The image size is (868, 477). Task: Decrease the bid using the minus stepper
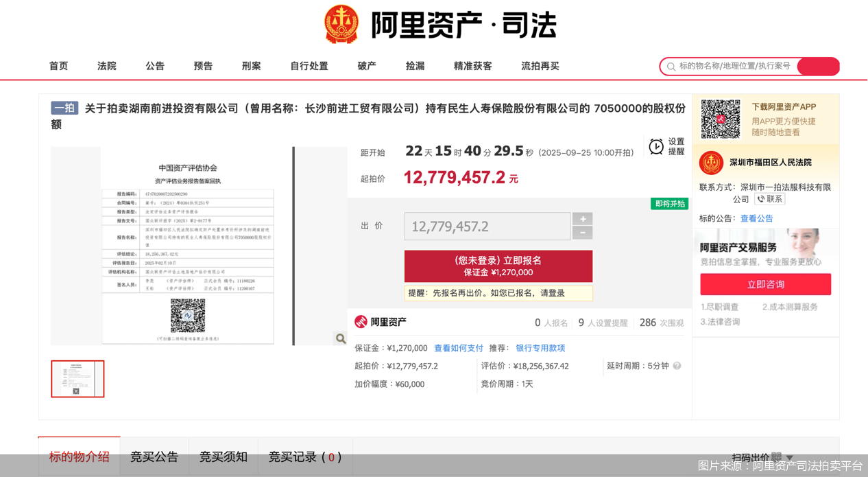pyautogui.click(x=582, y=232)
